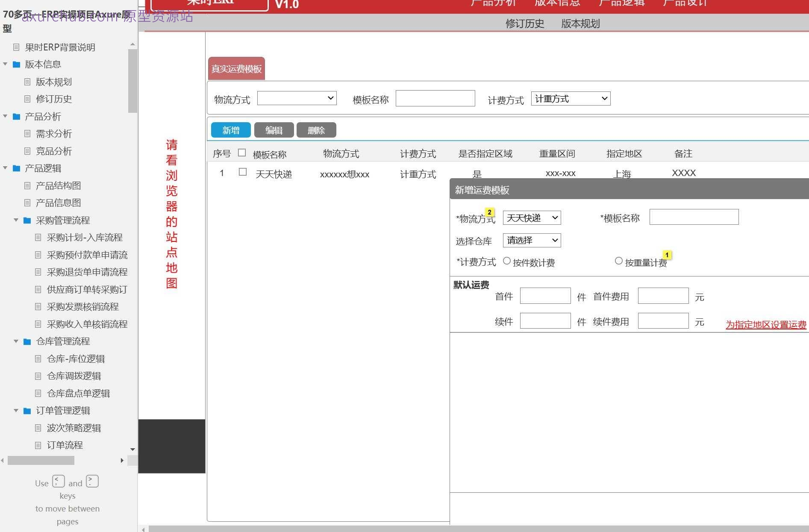Click the 版本信息 folder icon

(x=17, y=65)
